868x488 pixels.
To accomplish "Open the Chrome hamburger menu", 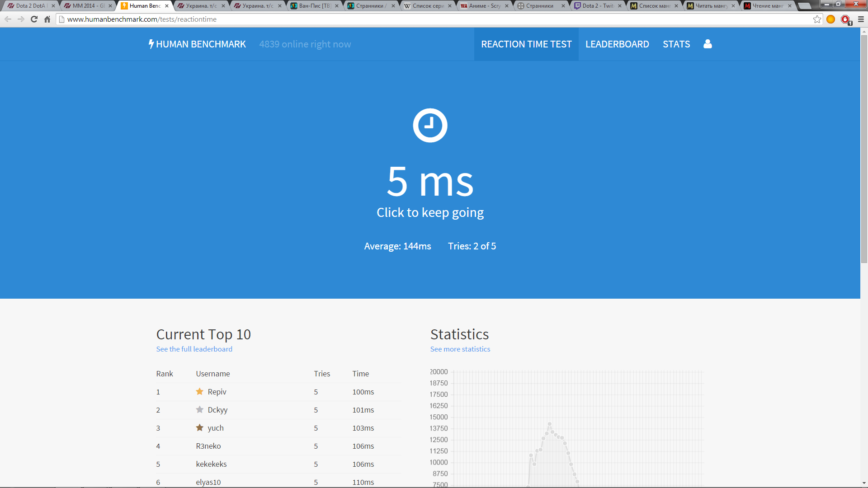I will pos(861,19).
